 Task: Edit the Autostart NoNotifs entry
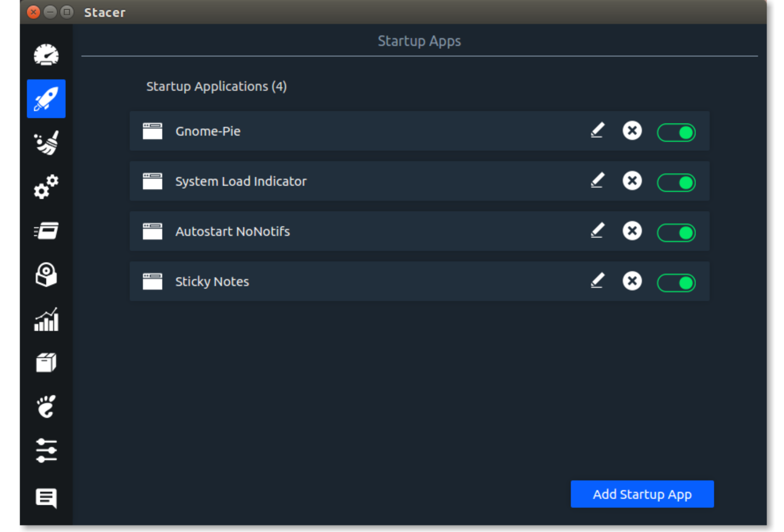pos(597,230)
